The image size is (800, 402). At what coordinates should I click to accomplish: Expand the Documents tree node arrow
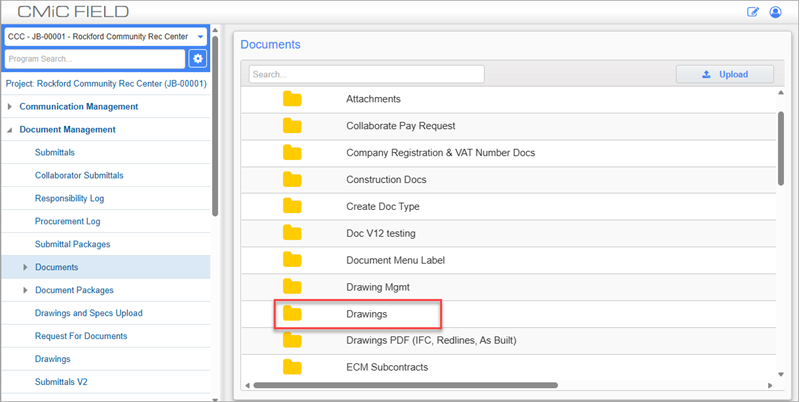[x=25, y=267]
